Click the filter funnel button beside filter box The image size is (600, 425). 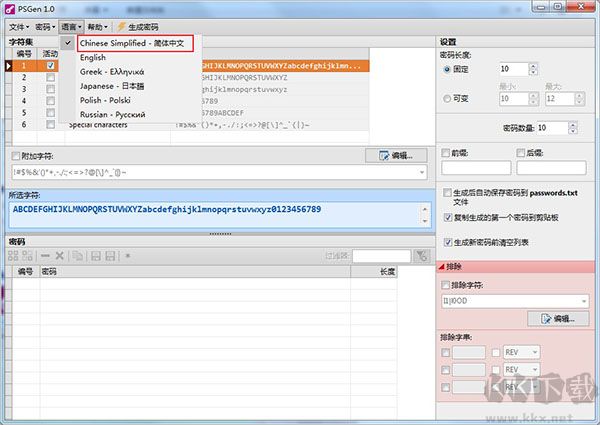tap(422, 256)
